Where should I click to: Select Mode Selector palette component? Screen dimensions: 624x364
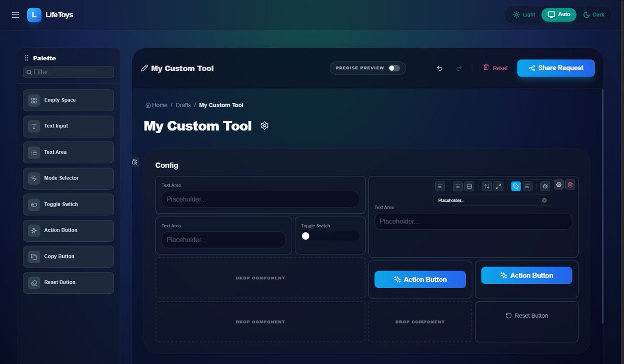click(69, 178)
